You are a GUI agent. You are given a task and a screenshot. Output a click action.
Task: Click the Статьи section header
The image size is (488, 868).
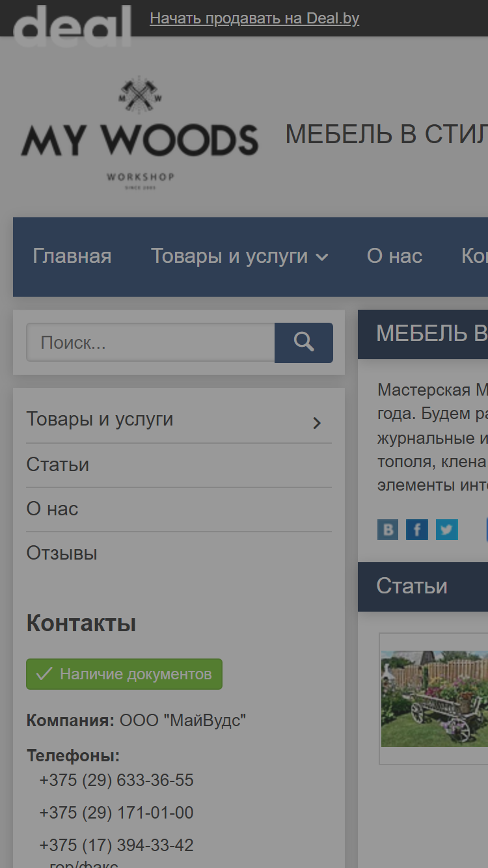click(x=412, y=586)
